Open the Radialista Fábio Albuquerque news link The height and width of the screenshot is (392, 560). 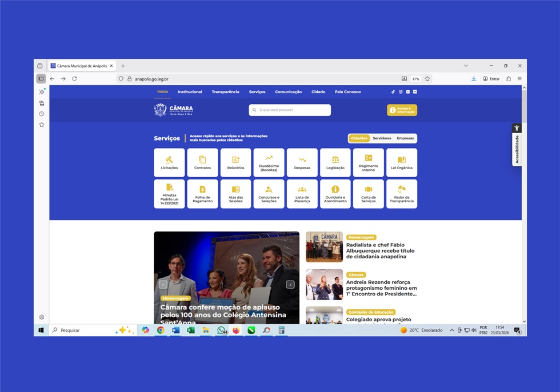click(x=380, y=251)
